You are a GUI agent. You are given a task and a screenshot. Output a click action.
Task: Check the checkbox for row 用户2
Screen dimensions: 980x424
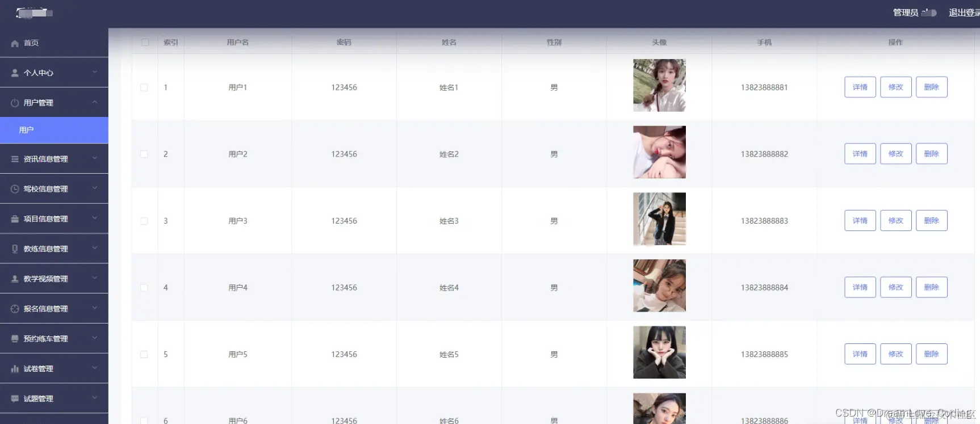(144, 154)
